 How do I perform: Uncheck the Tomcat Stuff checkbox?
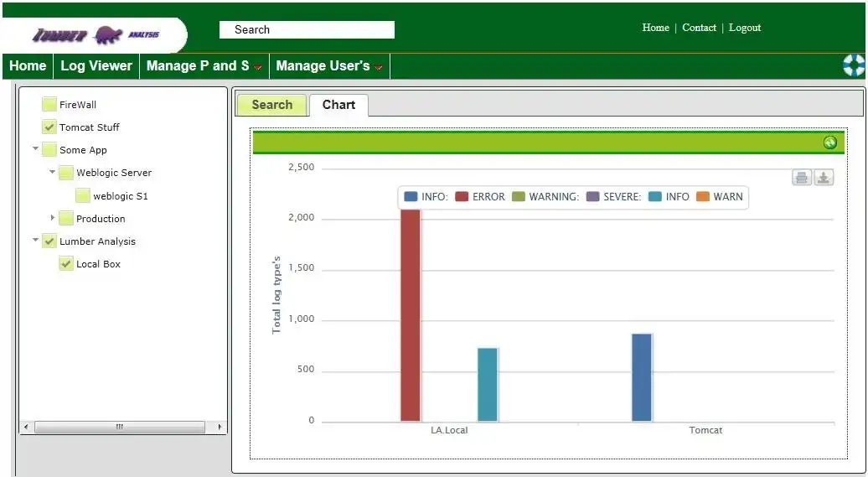tap(49, 127)
